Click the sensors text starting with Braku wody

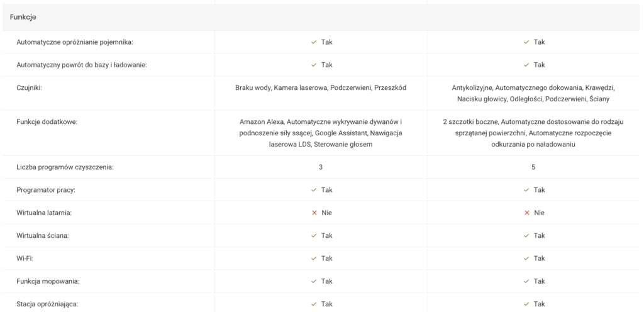click(x=321, y=87)
